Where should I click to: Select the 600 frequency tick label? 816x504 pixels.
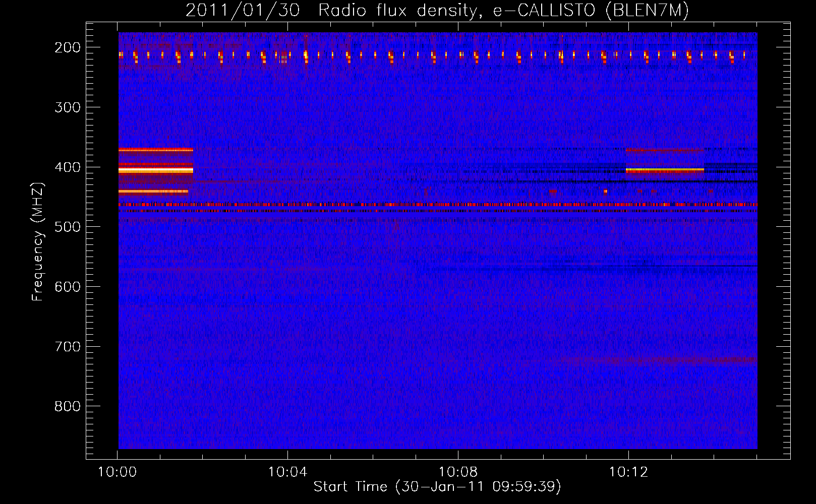point(68,287)
